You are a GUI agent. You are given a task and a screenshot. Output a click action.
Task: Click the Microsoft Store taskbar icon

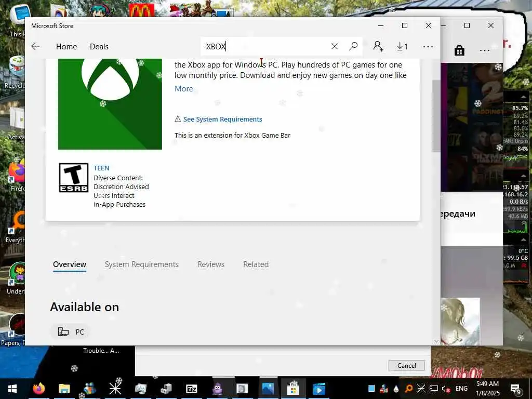(293, 389)
